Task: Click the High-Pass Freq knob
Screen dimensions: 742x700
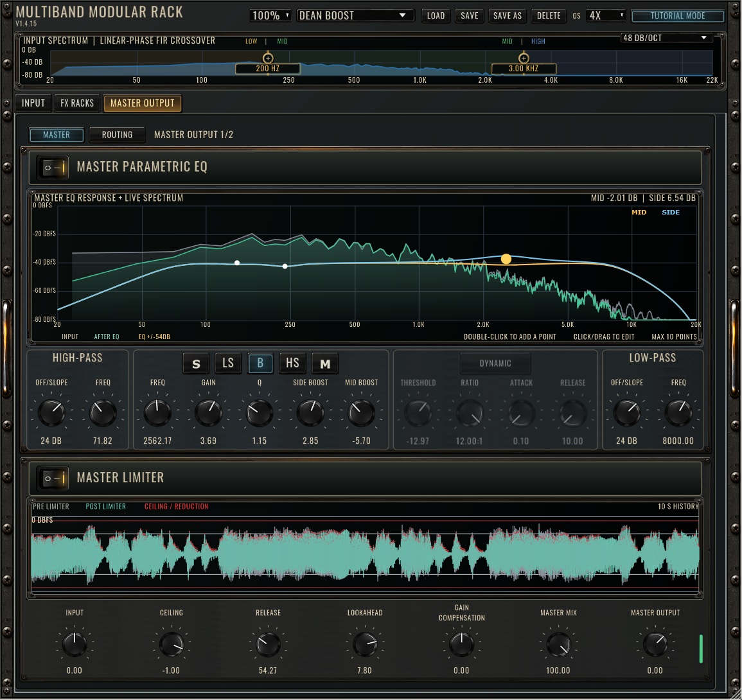Action: click(x=103, y=412)
